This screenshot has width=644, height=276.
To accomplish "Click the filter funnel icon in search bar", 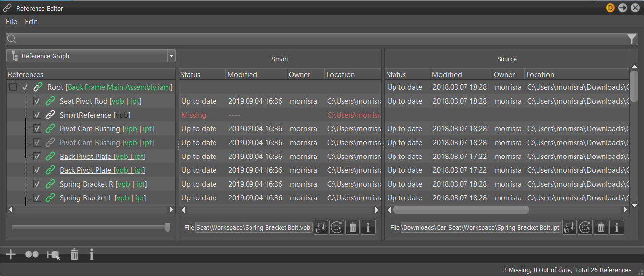I will point(632,39).
